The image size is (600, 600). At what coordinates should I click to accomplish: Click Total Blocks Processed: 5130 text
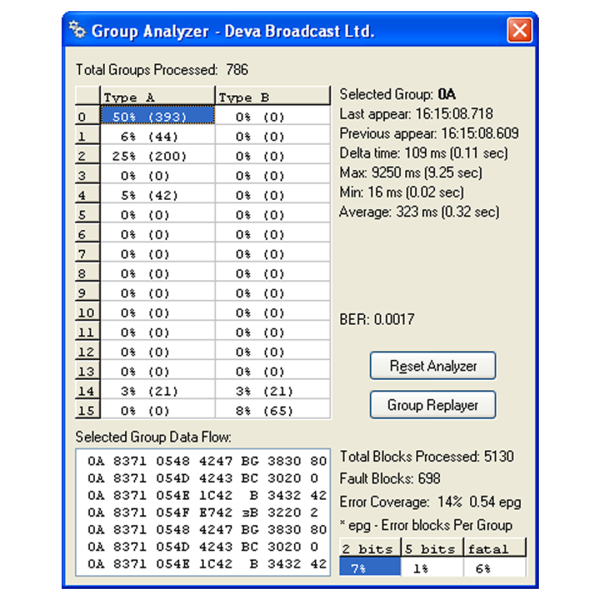(427, 456)
